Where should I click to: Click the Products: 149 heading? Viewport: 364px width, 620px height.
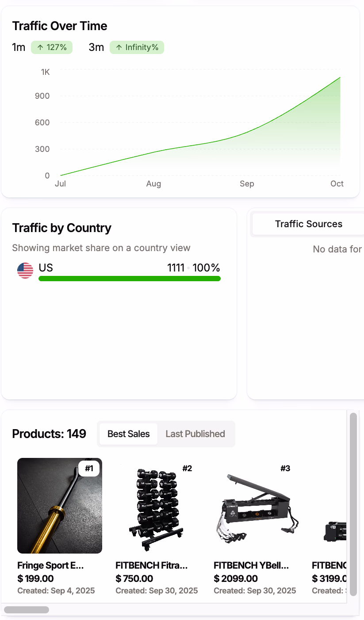[x=49, y=434]
